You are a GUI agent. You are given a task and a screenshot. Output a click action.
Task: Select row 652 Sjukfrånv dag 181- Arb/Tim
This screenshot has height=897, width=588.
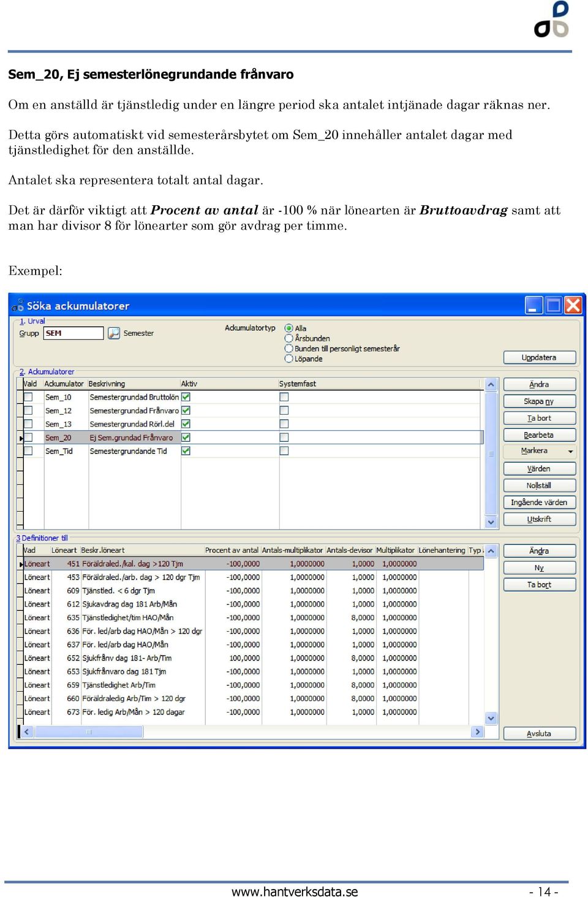click(x=252, y=658)
